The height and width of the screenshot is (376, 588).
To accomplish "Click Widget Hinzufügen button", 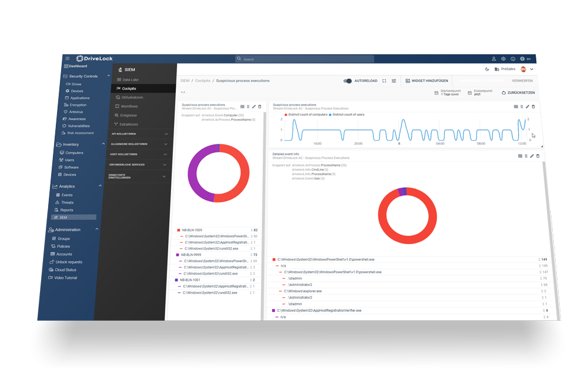I will coord(427,81).
